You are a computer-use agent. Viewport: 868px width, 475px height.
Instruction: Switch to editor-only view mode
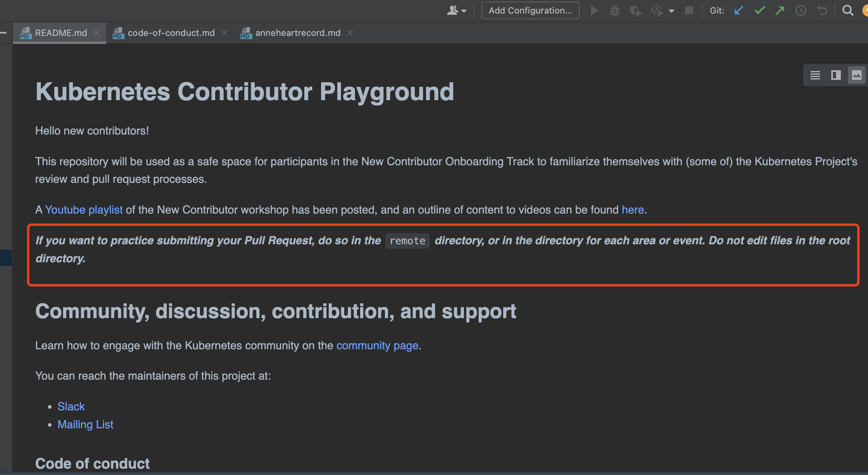tap(815, 75)
